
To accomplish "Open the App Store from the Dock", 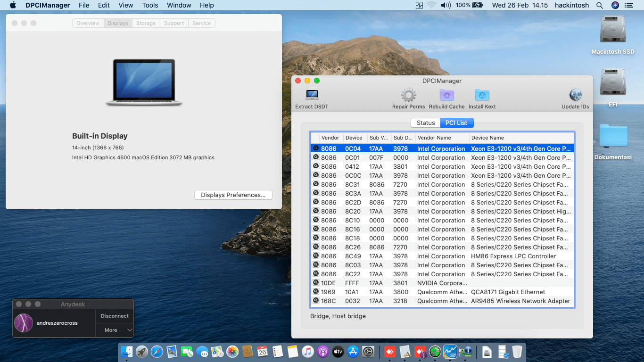I will click(353, 352).
